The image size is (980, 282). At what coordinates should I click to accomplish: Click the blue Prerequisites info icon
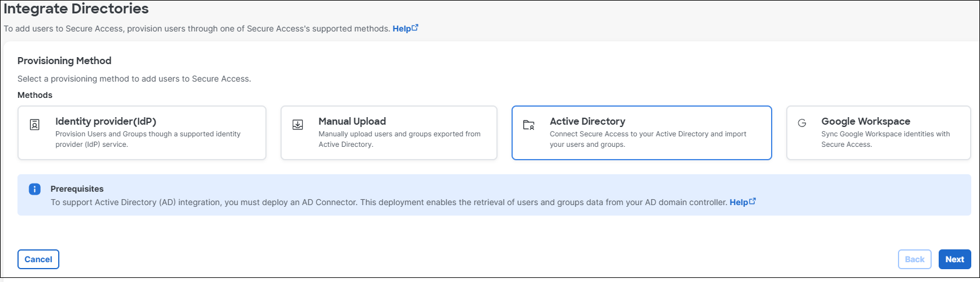tap(35, 189)
